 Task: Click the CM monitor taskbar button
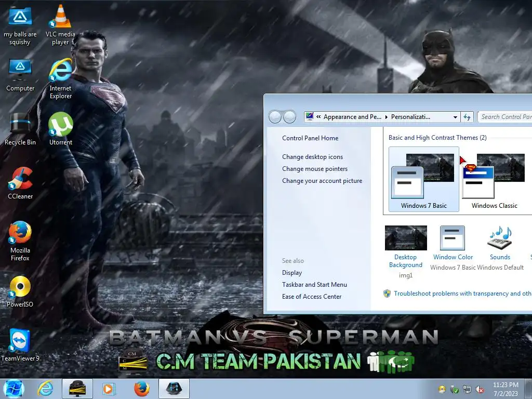click(x=77, y=389)
